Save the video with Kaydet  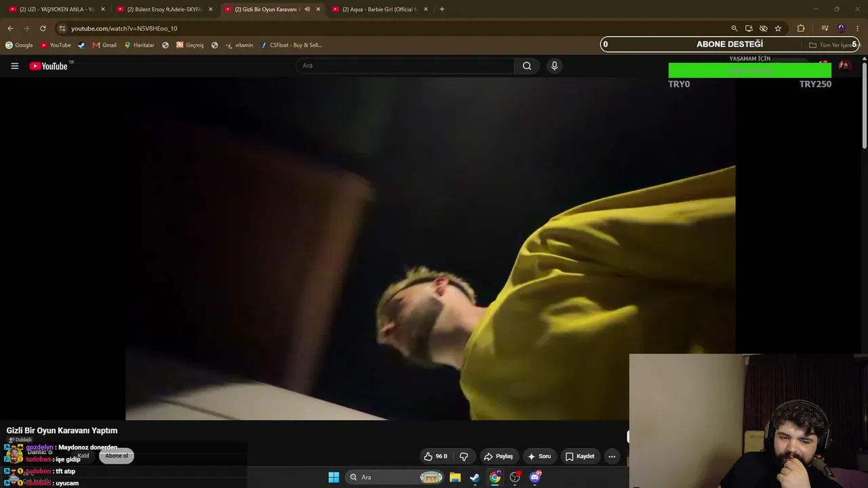[x=580, y=456]
